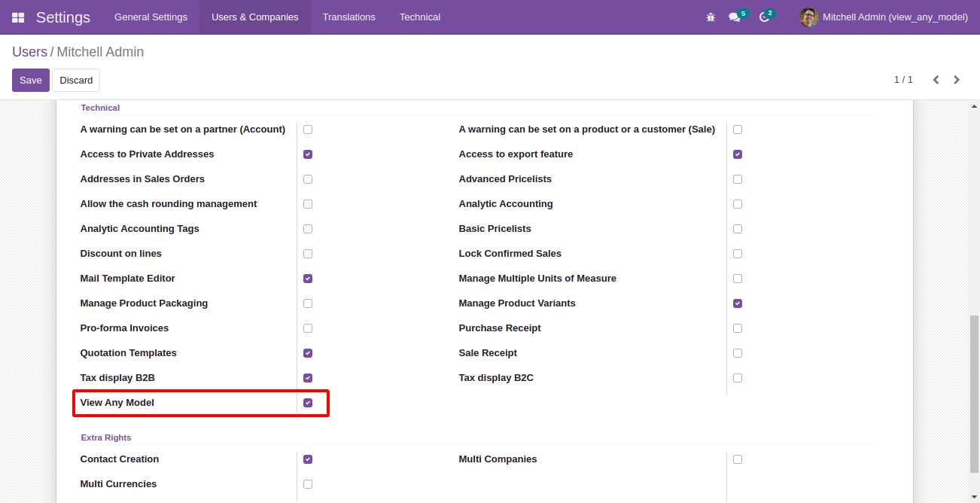The width and height of the screenshot is (980, 503).
Task: Uncheck the View Any Model checkbox
Action: point(308,403)
